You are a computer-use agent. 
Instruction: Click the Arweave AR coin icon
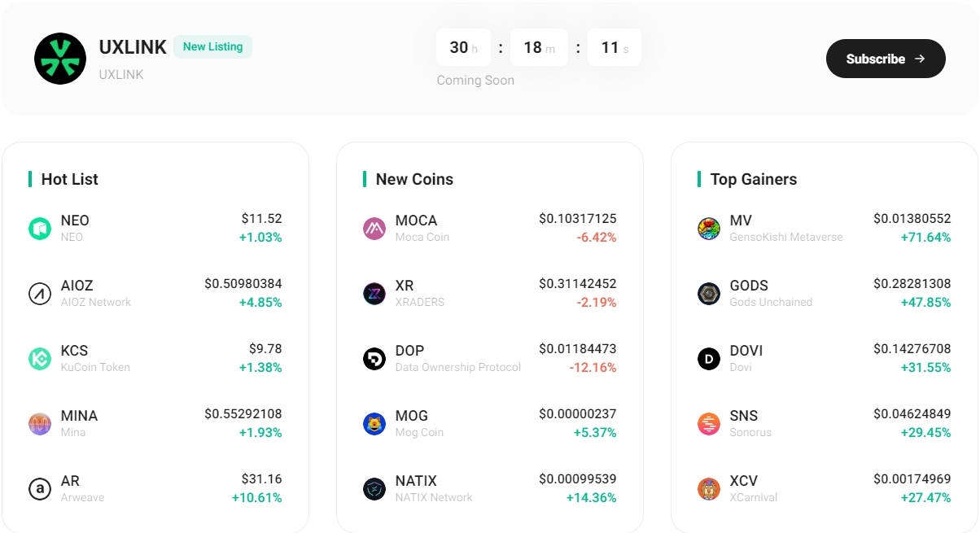pos(40,489)
